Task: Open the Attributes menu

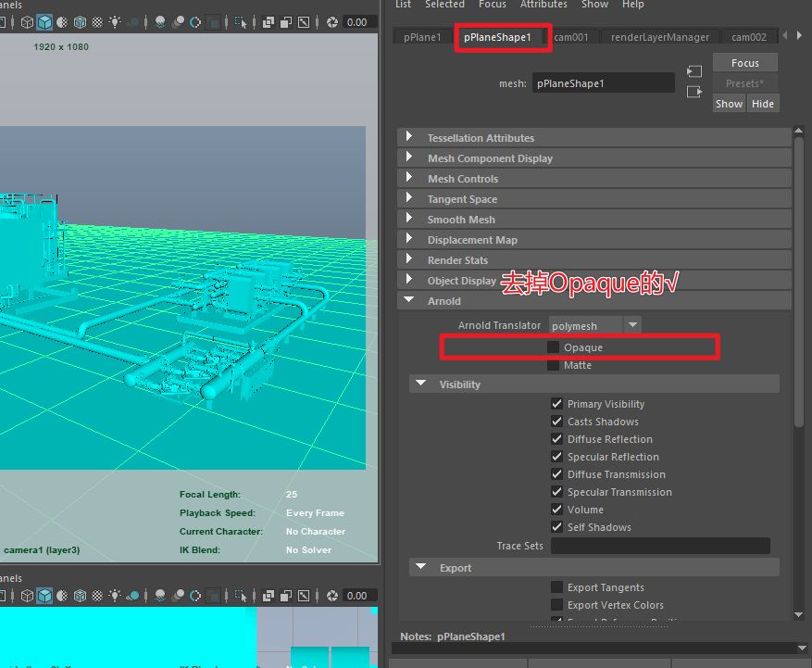Action: 543,4
